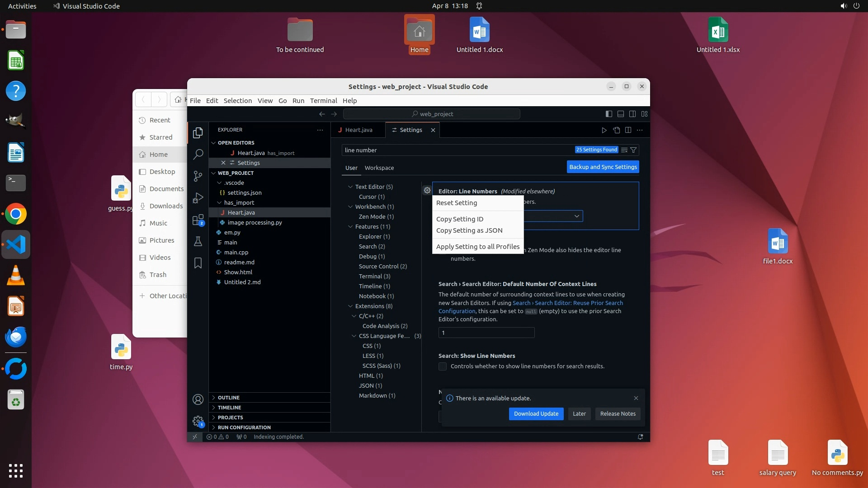The height and width of the screenshot is (488, 868).
Task: Enable the Search Show Line Numbers checkbox
Action: (x=443, y=366)
